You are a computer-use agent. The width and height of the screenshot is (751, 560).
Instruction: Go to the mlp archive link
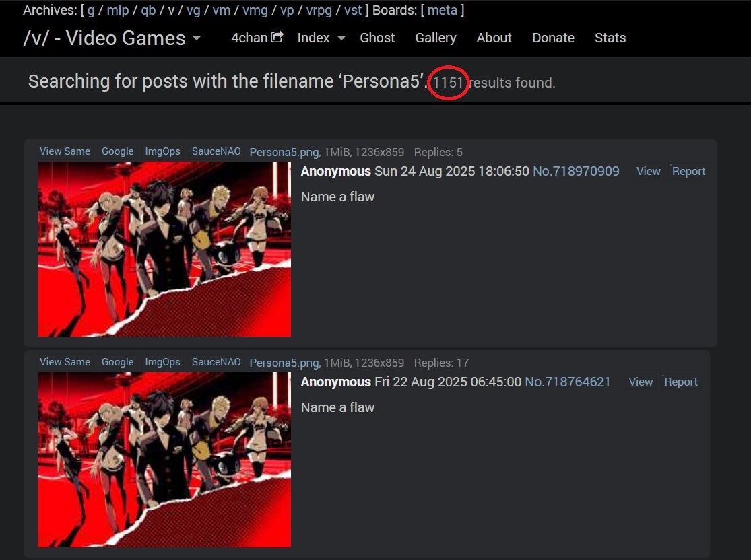[118, 10]
